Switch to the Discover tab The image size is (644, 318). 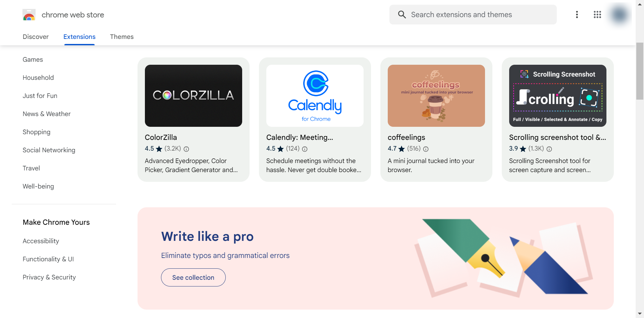[x=36, y=37]
